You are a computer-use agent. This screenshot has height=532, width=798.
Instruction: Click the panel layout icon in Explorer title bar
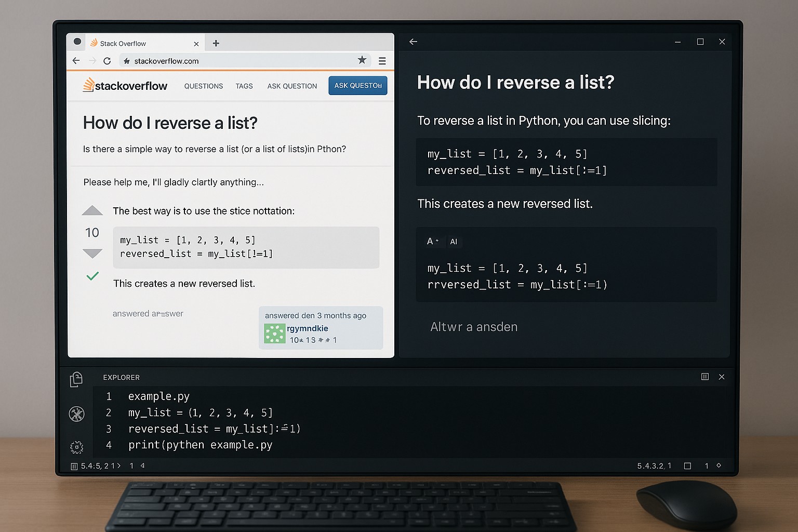point(705,377)
